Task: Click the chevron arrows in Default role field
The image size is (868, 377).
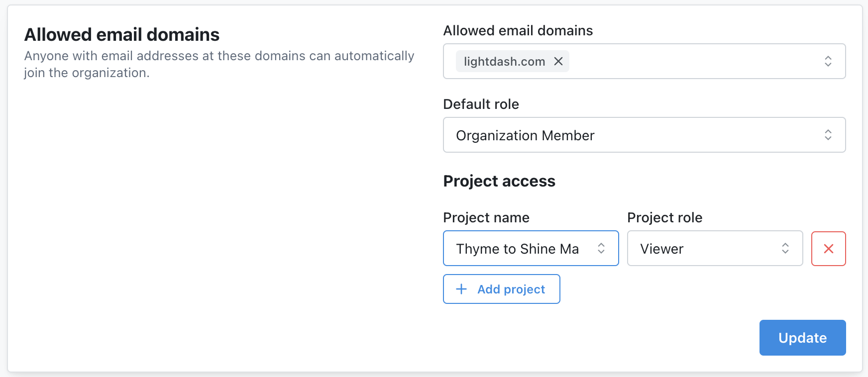Action: [x=828, y=135]
